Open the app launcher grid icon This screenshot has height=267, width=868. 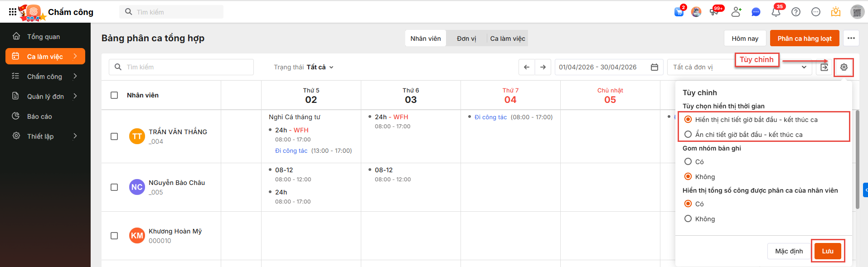click(13, 12)
